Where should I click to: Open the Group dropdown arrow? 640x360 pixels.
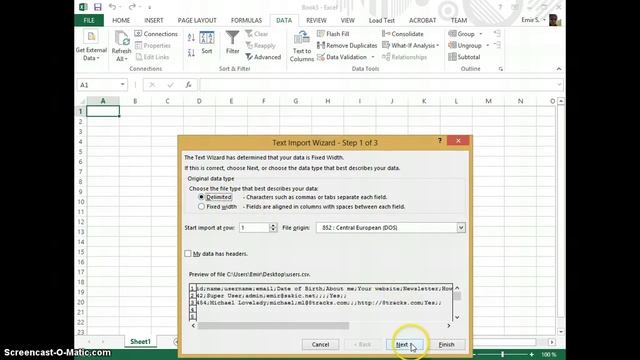coord(480,34)
